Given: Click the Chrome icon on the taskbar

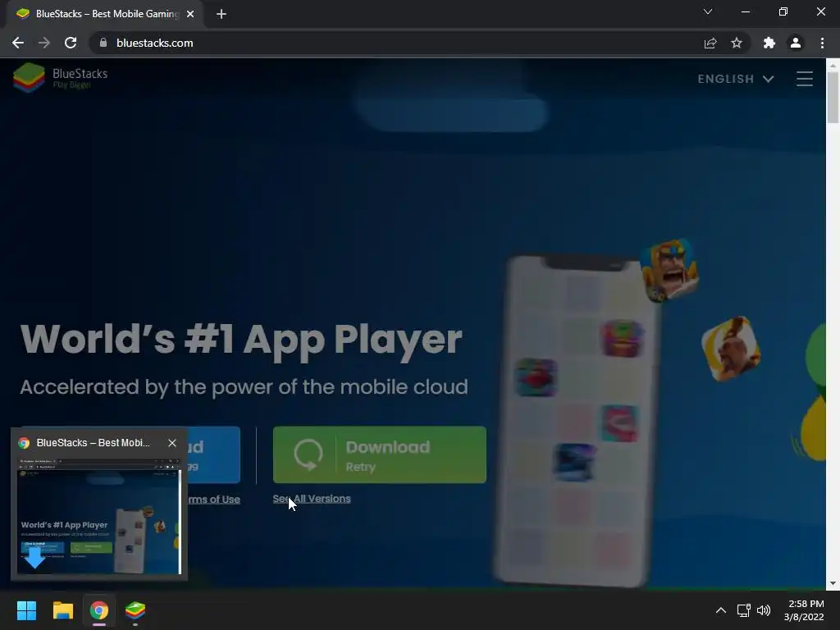Looking at the screenshot, I should tap(99, 610).
